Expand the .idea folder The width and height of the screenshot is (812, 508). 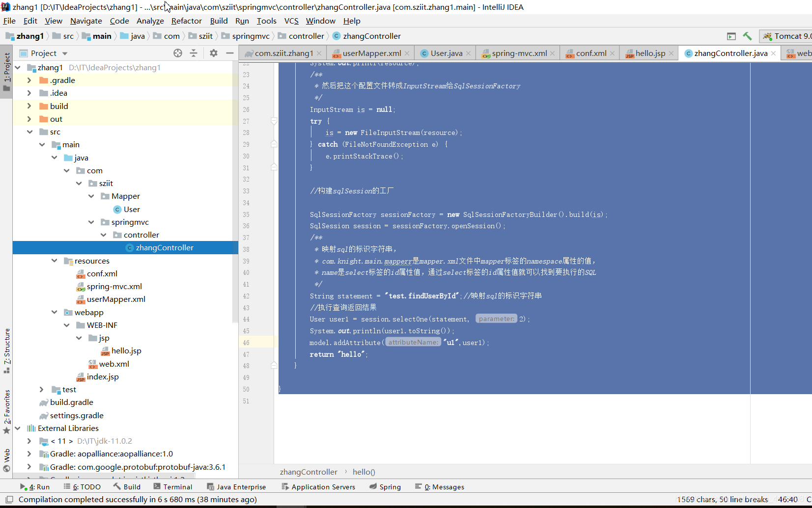[29, 93]
